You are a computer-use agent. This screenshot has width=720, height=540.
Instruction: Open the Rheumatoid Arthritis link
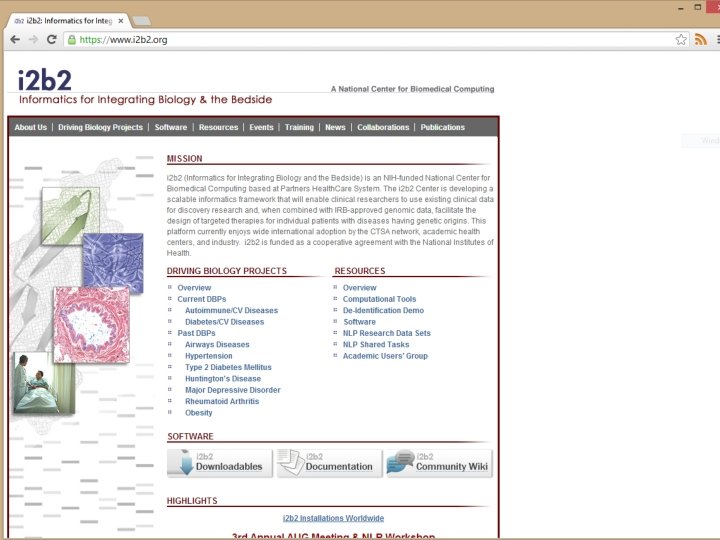coord(222,401)
